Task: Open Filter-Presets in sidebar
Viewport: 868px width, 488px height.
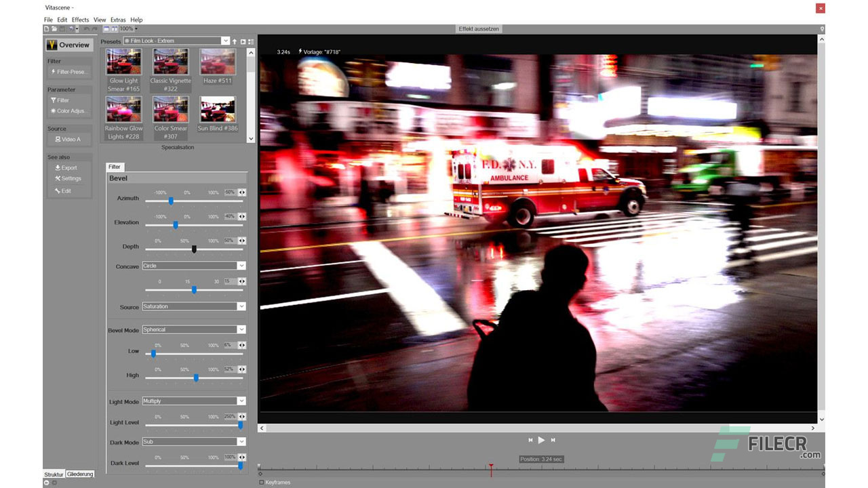Action: (68, 72)
